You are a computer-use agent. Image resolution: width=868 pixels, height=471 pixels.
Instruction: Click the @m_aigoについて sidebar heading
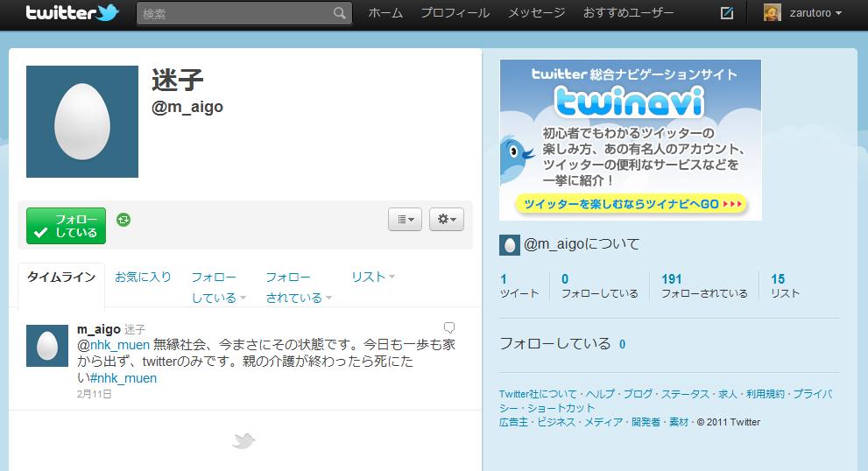click(582, 244)
